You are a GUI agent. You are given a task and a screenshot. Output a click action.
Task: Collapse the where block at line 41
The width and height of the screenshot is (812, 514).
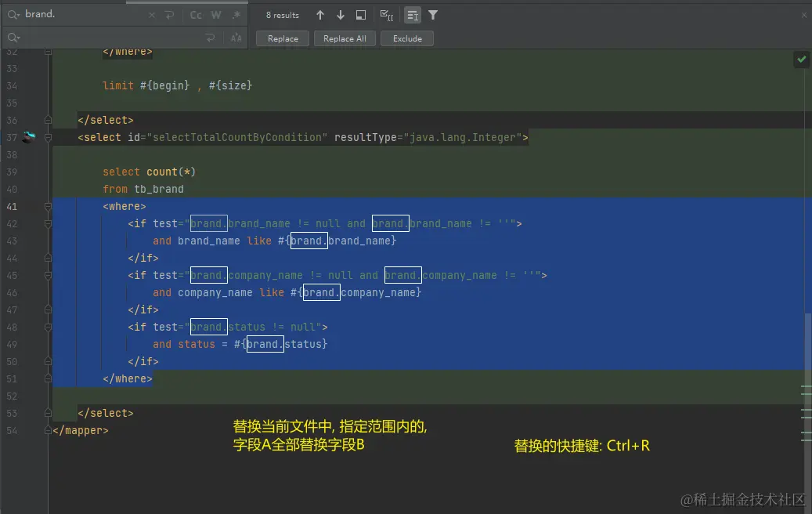click(49, 206)
